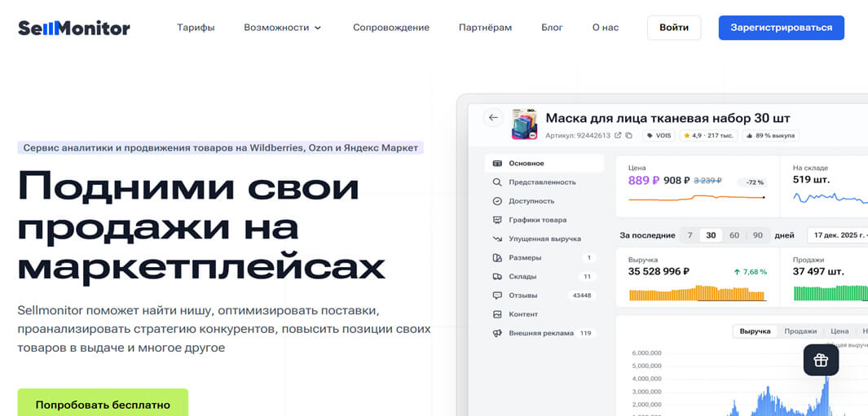Click the checkmark-circle icon beside Доступность
This screenshot has height=416, width=868.
497,201
